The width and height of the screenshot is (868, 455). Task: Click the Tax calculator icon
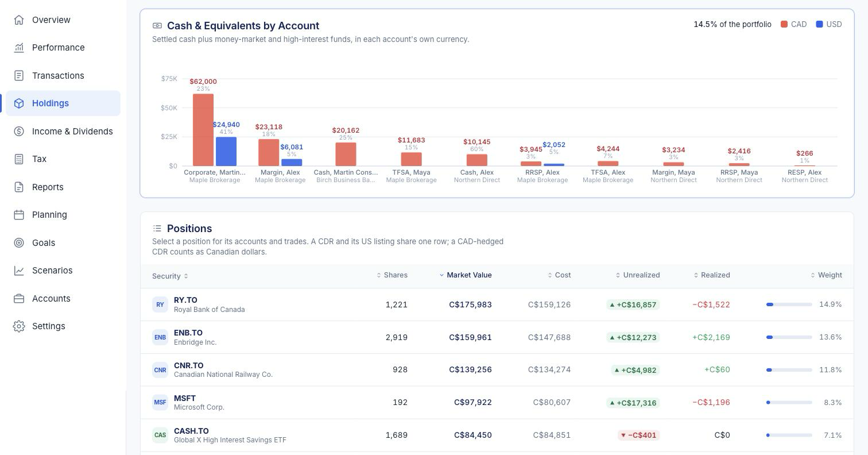tap(19, 159)
